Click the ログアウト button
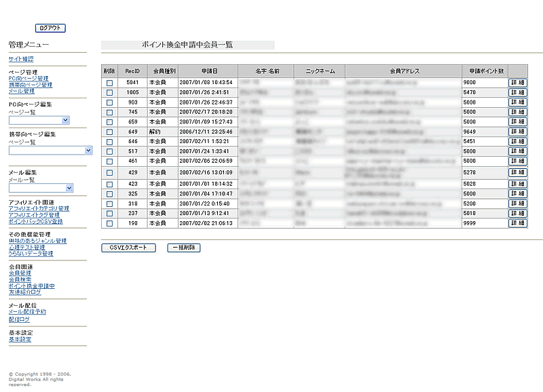This screenshot has height=392, width=543. [x=50, y=28]
